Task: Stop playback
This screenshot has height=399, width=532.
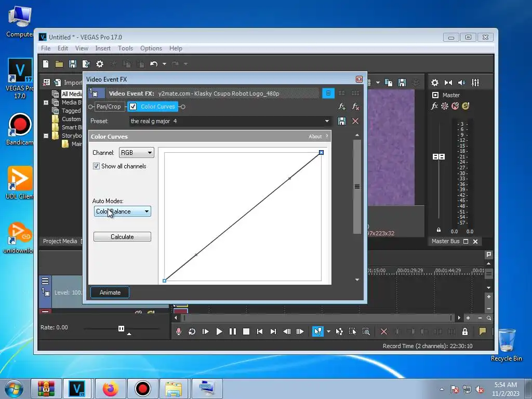Action: pyautogui.click(x=246, y=331)
